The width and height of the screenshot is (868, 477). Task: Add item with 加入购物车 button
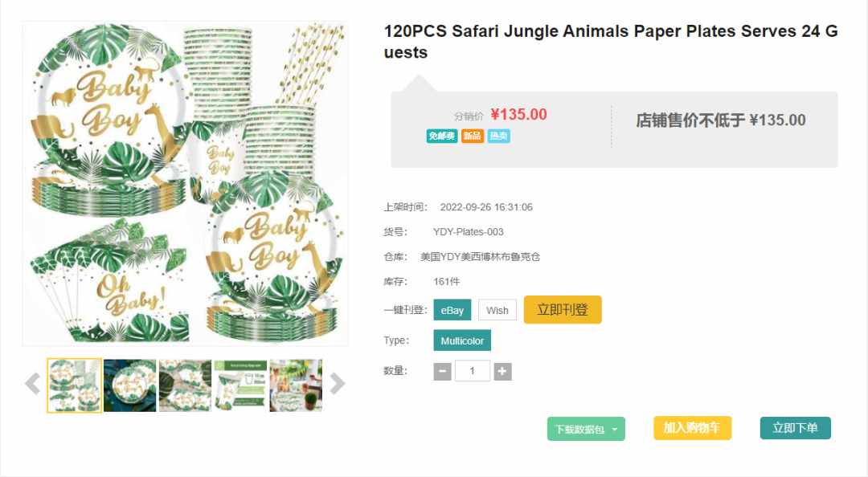coord(693,428)
